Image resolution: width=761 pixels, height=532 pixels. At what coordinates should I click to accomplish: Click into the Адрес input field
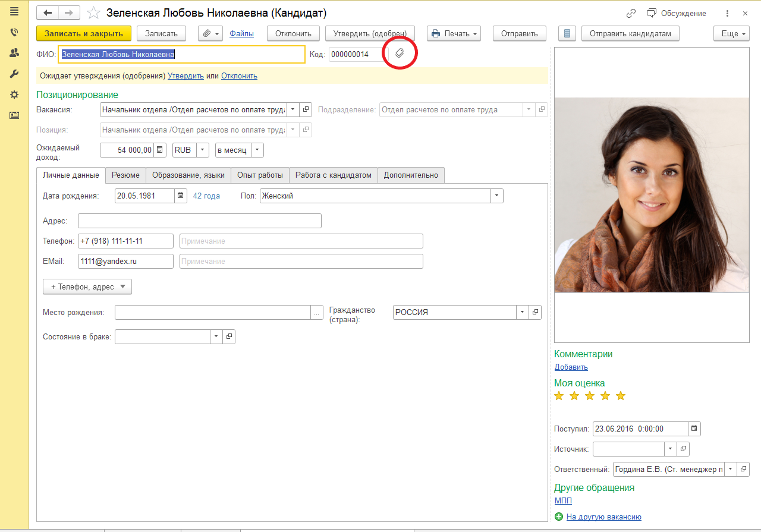point(199,221)
